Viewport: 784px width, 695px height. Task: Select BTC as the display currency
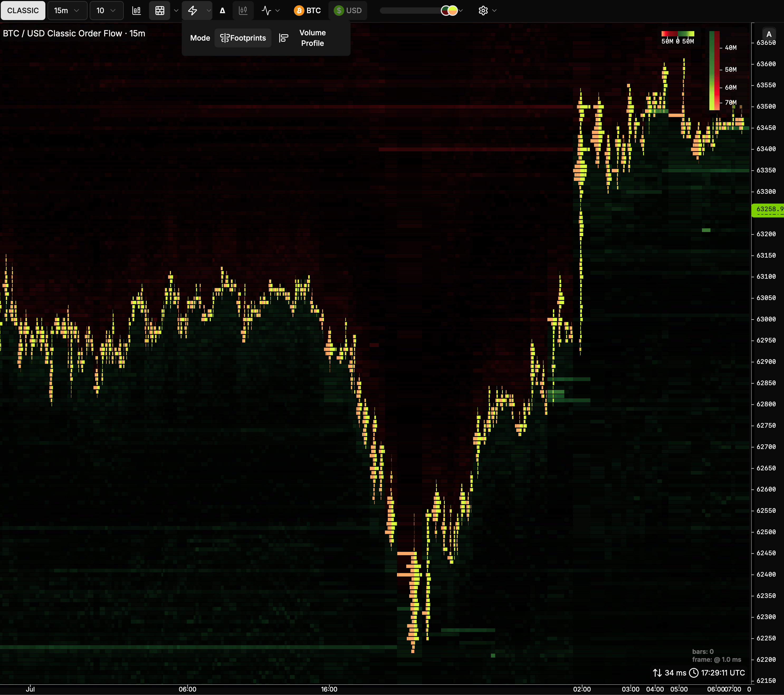307,10
